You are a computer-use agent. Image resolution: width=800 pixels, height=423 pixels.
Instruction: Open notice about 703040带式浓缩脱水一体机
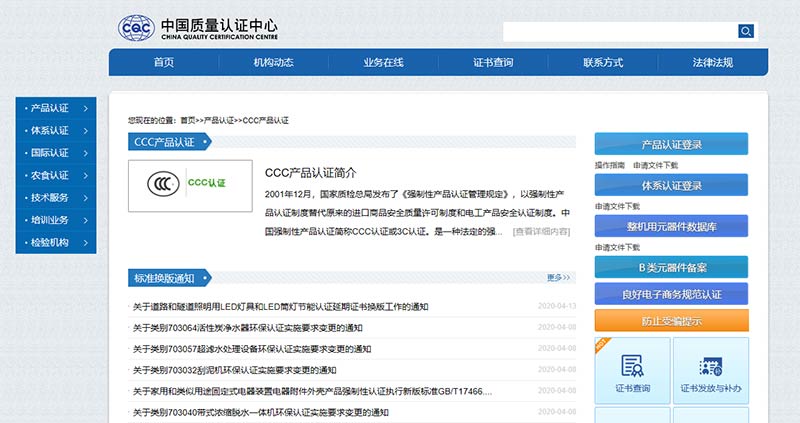pyautogui.click(x=261, y=412)
